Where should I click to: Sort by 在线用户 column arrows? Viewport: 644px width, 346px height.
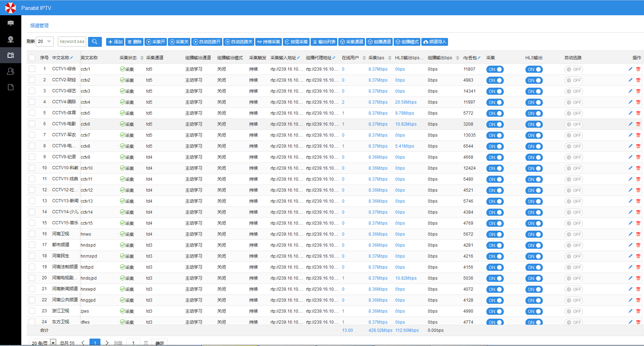click(x=364, y=58)
